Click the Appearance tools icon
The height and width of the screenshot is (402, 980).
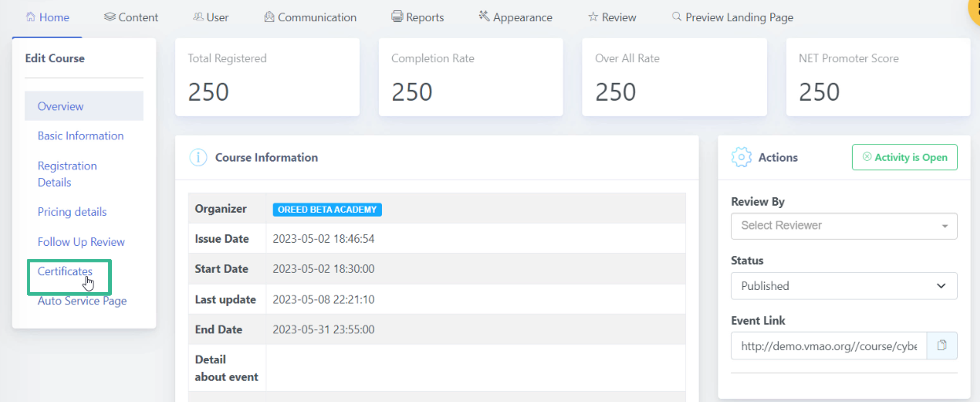tap(484, 16)
